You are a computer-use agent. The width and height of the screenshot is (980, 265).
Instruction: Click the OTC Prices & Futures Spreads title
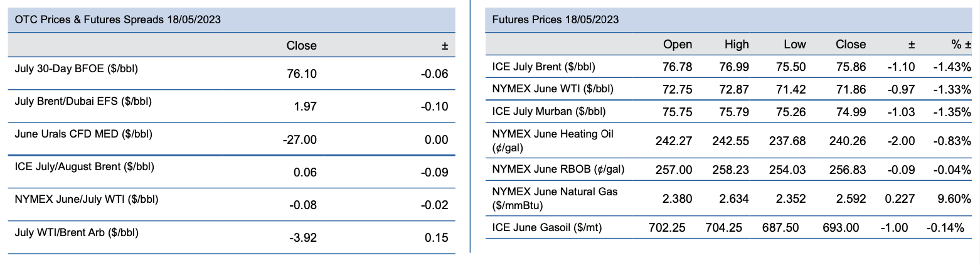117,19
